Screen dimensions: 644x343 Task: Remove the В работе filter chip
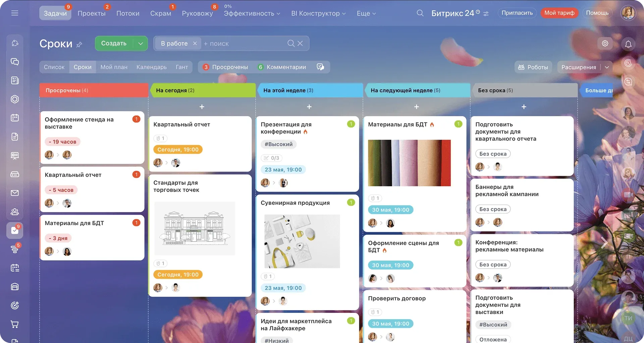[x=195, y=44]
